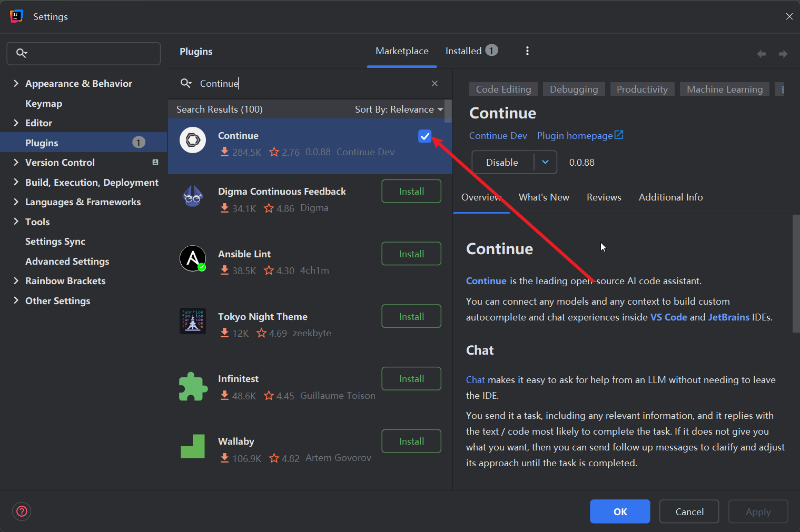Open the Overview tab
The height and width of the screenshot is (532, 800).
[x=481, y=197]
